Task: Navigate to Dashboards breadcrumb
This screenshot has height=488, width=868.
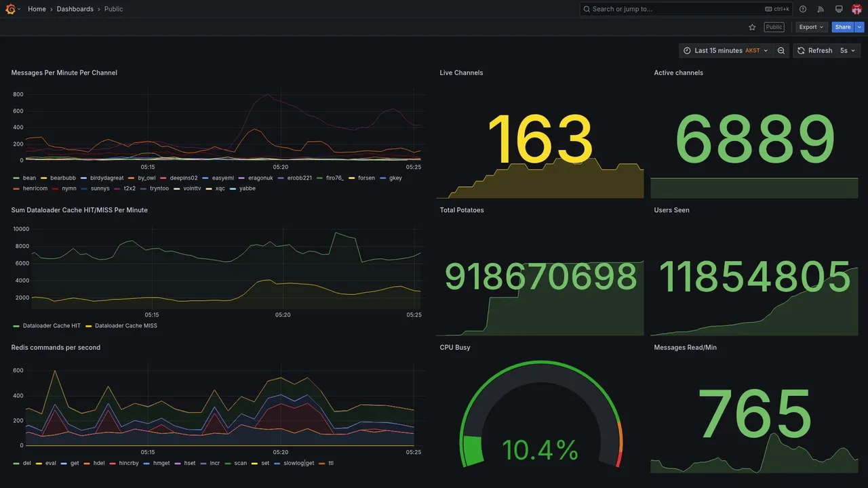Action: coord(75,9)
